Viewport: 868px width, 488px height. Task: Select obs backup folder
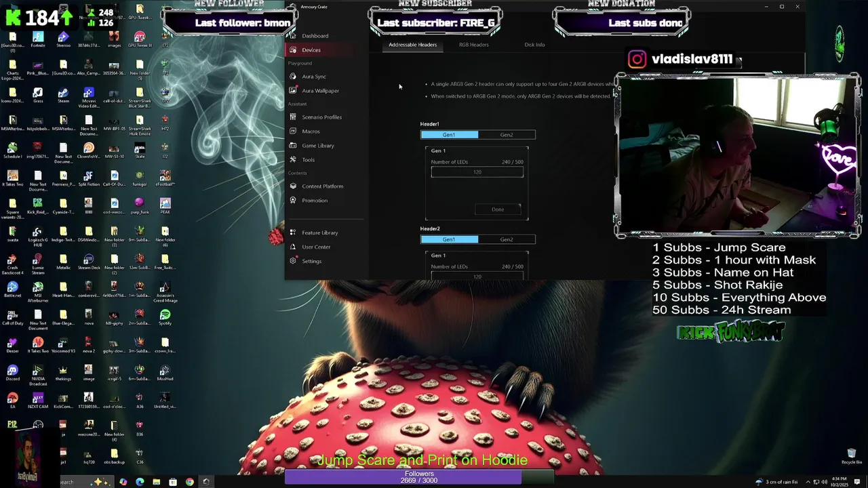(114, 456)
